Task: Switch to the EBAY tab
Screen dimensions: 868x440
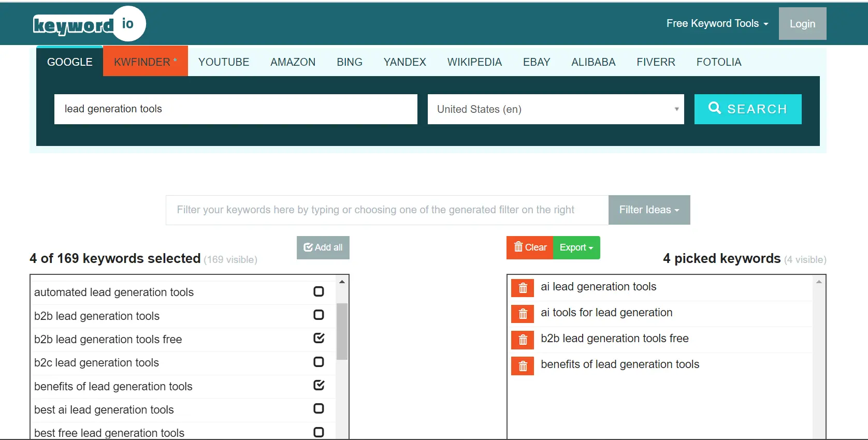Action: (537, 62)
